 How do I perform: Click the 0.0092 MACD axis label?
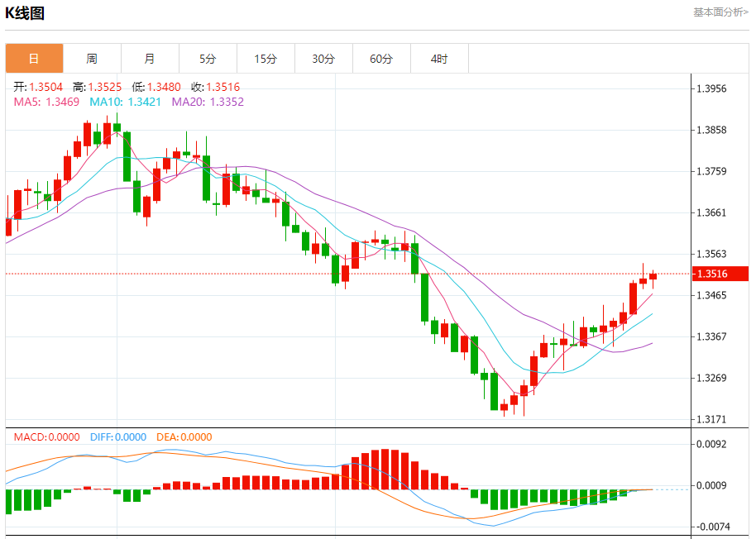tap(711, 444)
